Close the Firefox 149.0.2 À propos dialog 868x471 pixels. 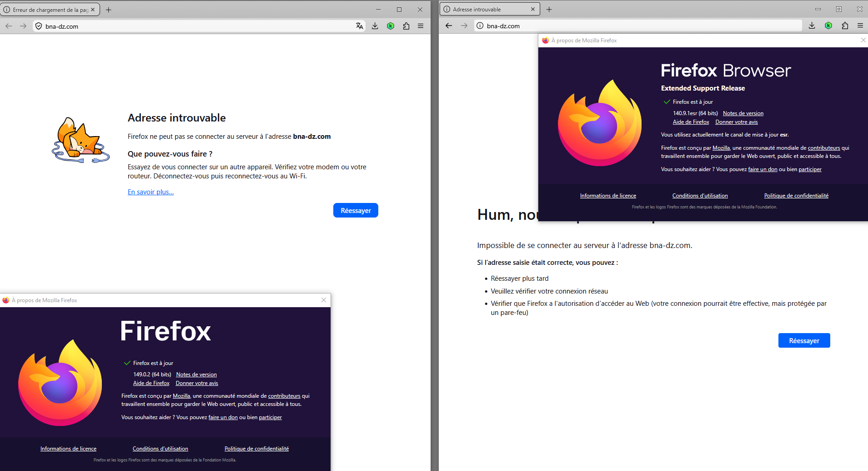pyautogui.click(x=324, y=300)
